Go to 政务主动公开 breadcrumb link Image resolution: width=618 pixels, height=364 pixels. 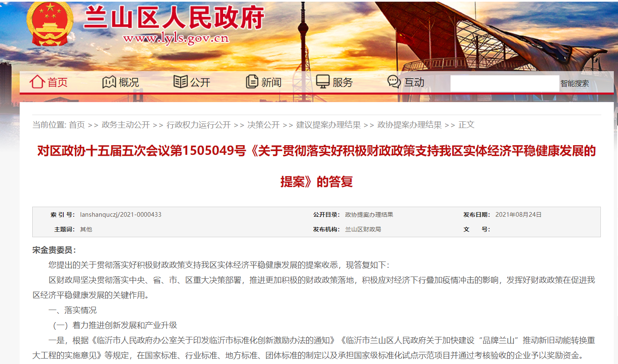coord(126,125)
